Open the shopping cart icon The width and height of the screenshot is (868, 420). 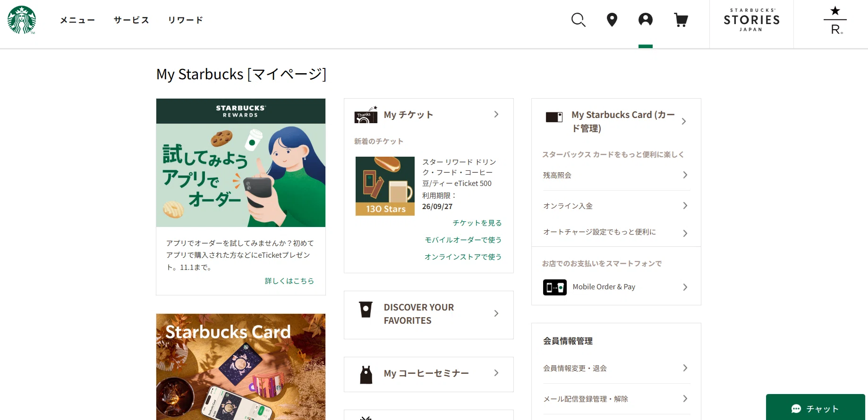pos(681,20)
